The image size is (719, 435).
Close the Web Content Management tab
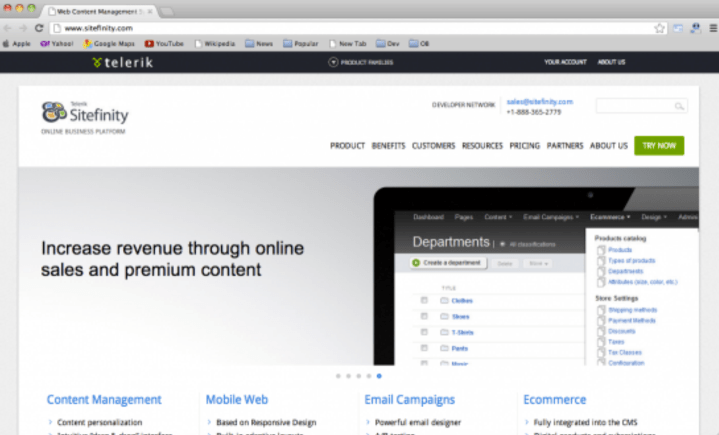(150, 11)
